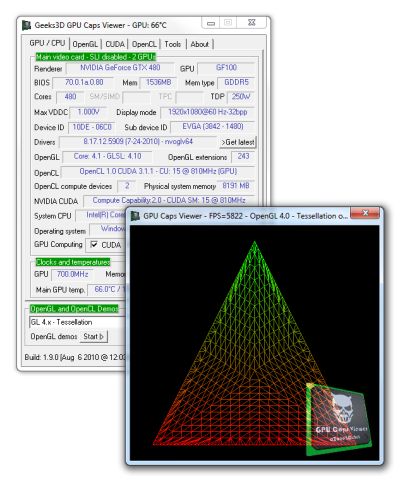This screenshot has height=485, width=400.
Task: Click the Physical system memory field 8191 MB
Action: pyautogui.click(x=236, y=186)
